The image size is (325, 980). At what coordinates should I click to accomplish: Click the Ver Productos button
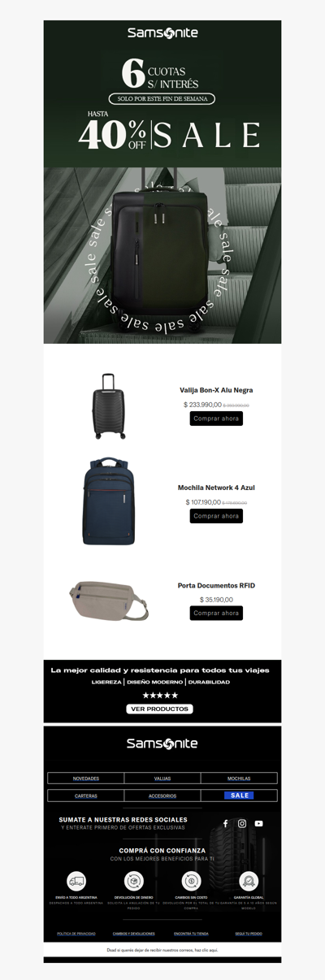(x=160, y=709)
